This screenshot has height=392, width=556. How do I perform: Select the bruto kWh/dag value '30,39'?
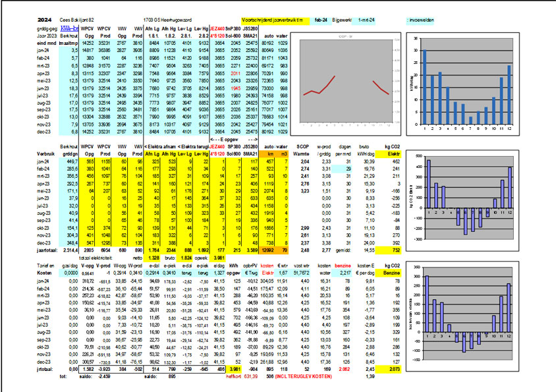click(x=369, y=161)
